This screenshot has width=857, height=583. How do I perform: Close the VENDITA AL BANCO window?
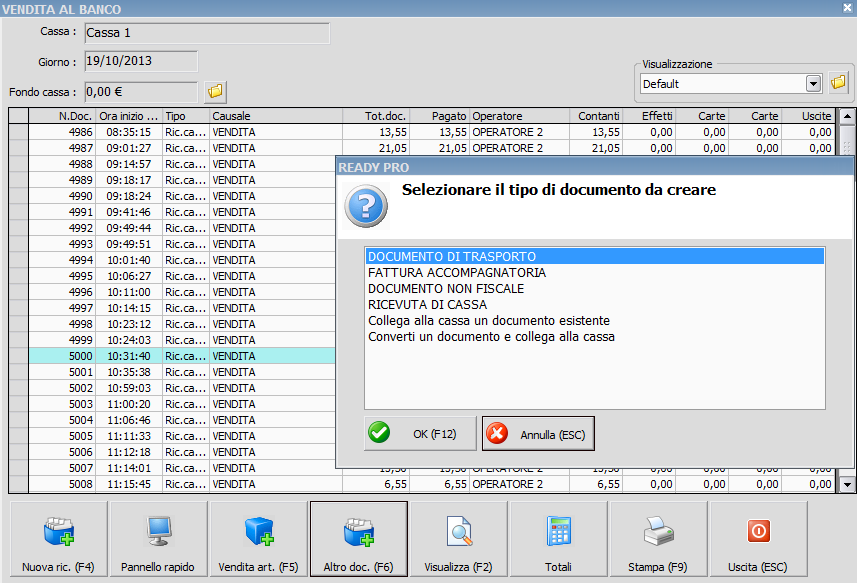click(847, 8)
